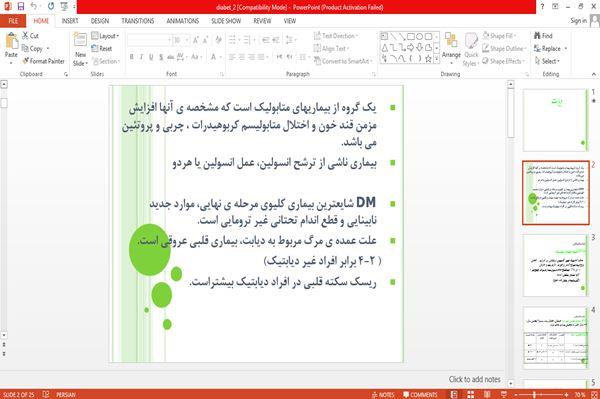Toggle numbered list
The image size is (600, 399).
click(x=248, y=40)
